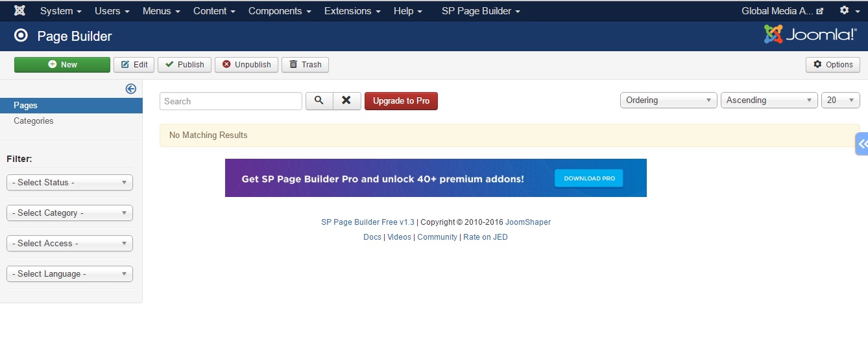Click the Trash toolbar button
Screen dimensions: 868x359
point(305,65)
